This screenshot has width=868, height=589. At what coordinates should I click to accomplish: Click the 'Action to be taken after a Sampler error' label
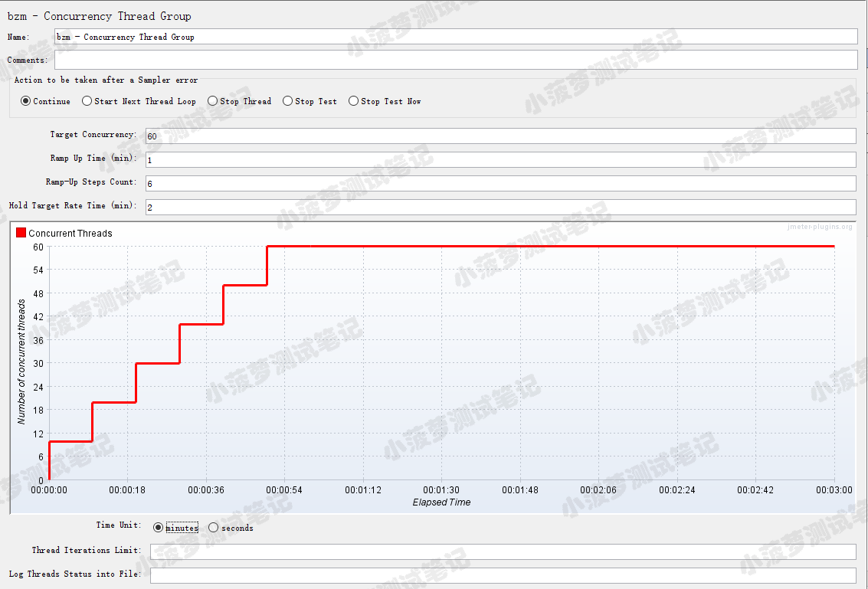(x=106, y=80)
